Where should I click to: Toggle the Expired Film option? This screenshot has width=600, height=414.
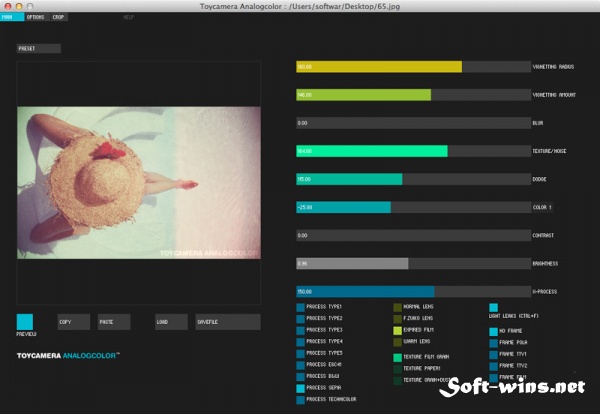click(398, 330)
